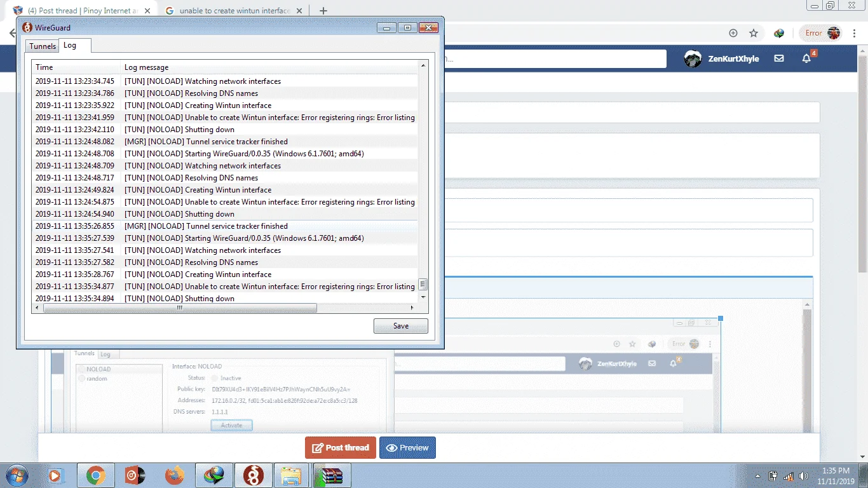Open the media player taskbar icon
868x488 pixels.
(56, 475)
